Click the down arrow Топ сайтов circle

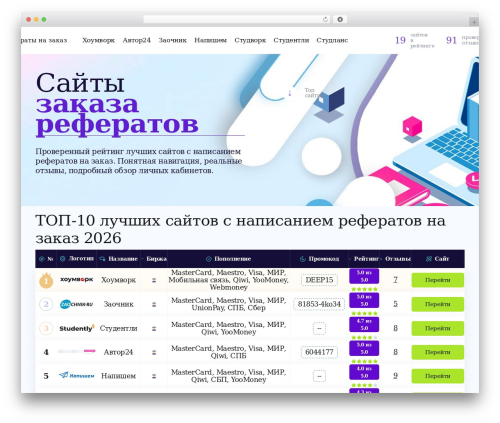[x=290, y=93]
